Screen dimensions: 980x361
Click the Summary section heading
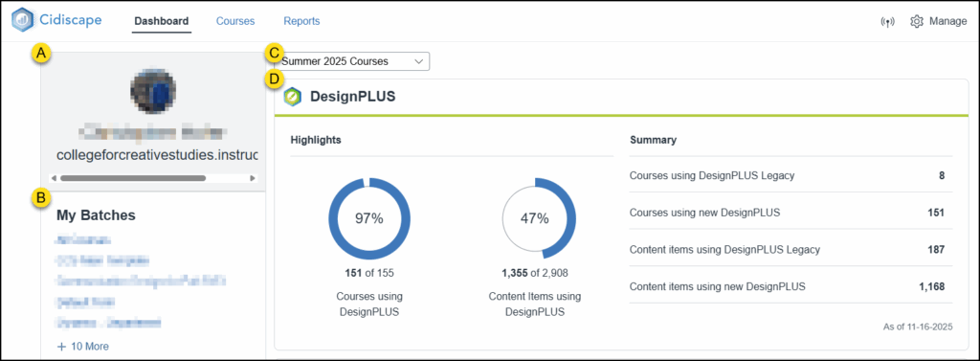[653, 140]
